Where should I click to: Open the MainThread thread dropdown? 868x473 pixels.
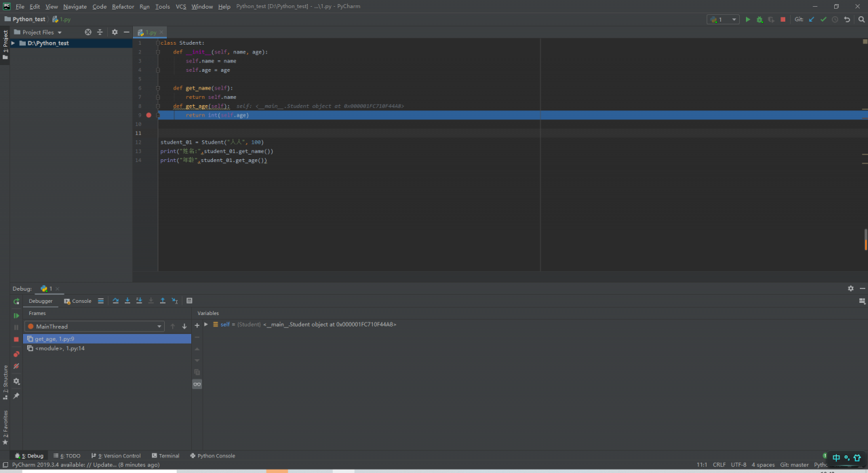(x=95, y=327)
